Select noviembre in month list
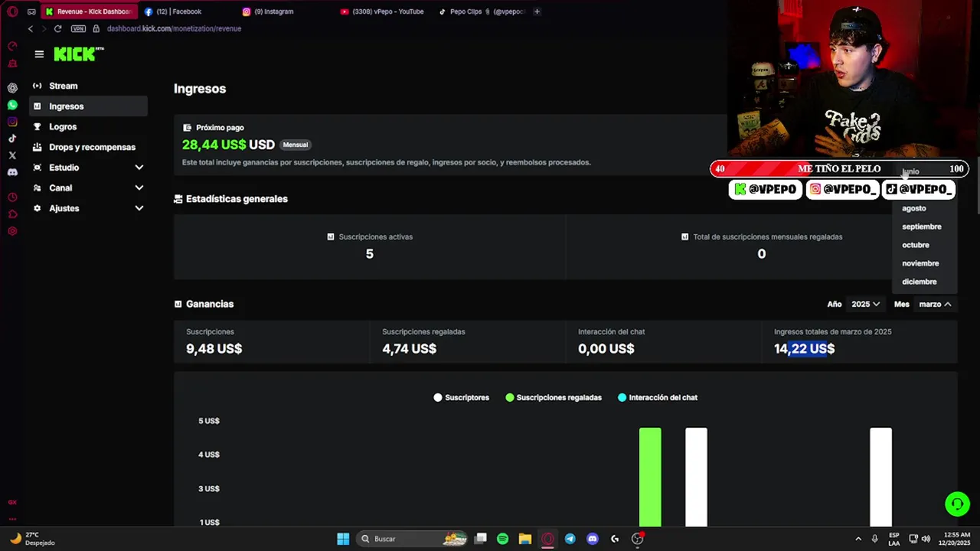This screenshot has height=551, width=980. click(x=924, y=263)
